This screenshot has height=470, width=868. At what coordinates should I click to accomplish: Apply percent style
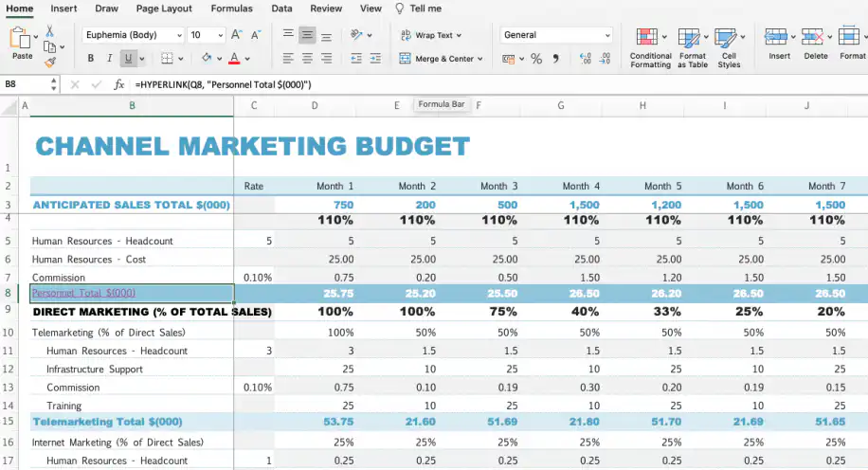tap(536, 59)
